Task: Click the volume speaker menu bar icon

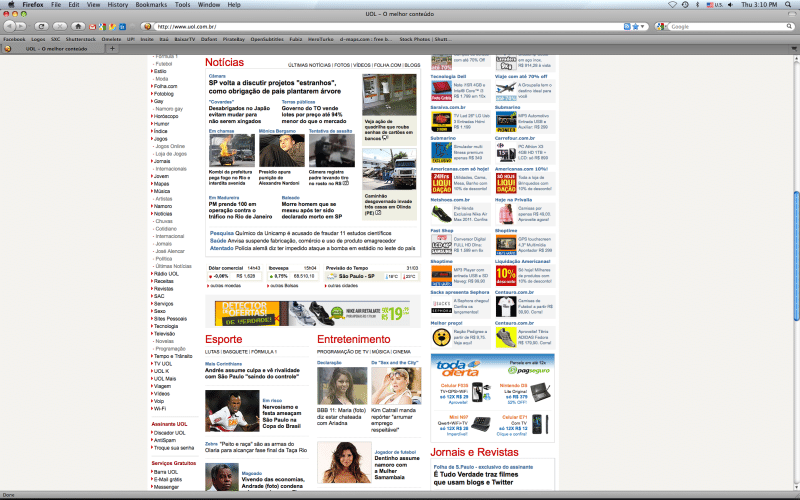Action: [x=731, y=5]
